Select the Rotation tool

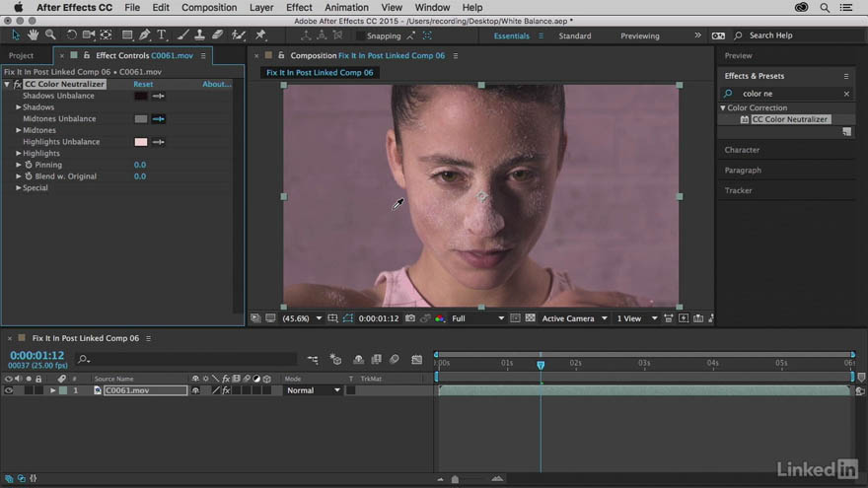(x=71, y=35)
